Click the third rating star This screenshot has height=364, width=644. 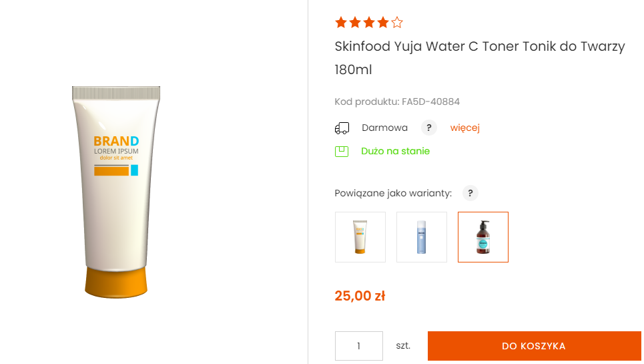368,23
